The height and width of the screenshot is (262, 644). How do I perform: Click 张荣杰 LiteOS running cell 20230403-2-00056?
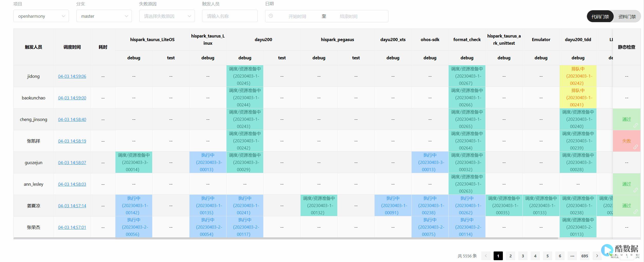coord(134,227)
